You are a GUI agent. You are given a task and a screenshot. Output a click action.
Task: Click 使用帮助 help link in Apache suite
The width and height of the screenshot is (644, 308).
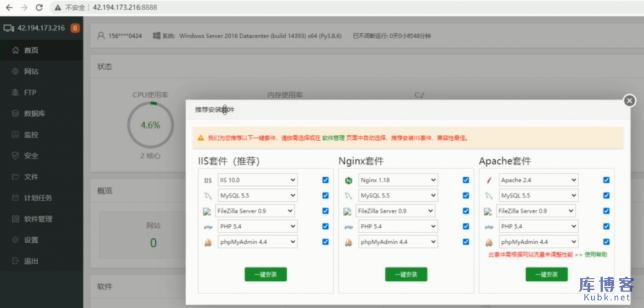pos(596,255)
